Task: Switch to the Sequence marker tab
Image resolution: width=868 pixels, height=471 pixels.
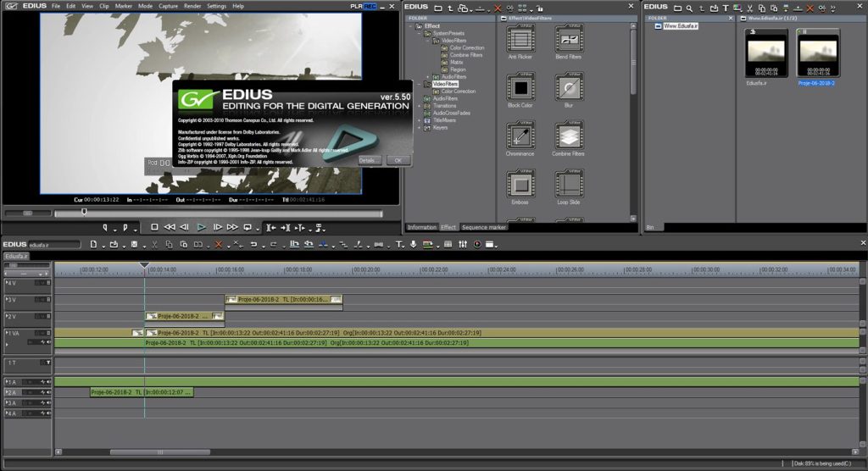Action: 484,228
